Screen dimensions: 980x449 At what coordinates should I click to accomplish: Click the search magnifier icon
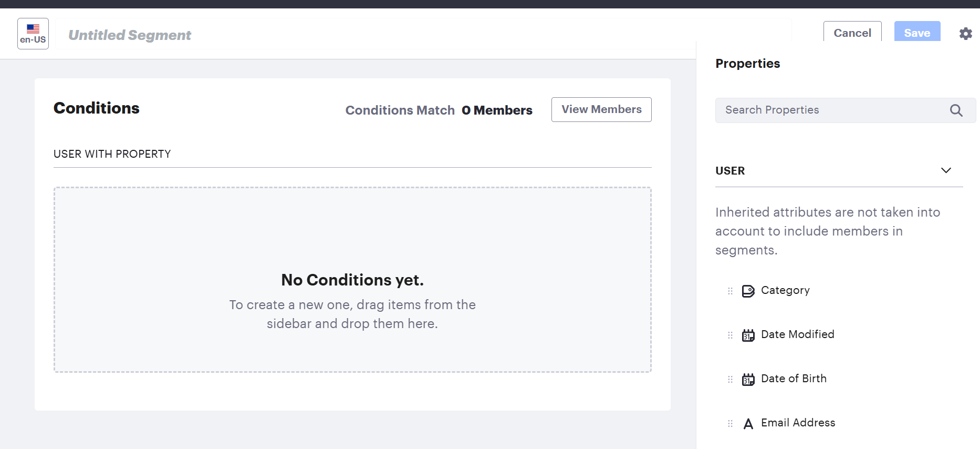[956, 110]
